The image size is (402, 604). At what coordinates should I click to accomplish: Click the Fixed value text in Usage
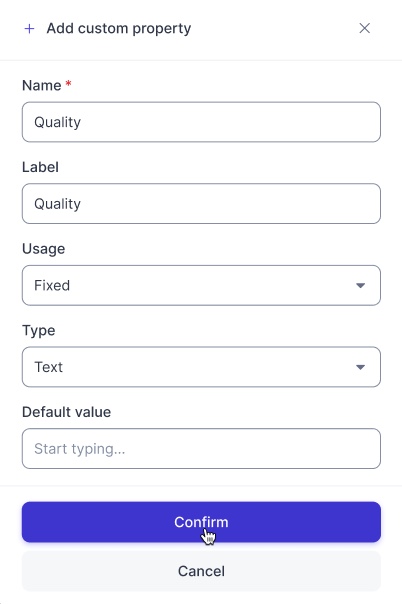tap(52, 285)
